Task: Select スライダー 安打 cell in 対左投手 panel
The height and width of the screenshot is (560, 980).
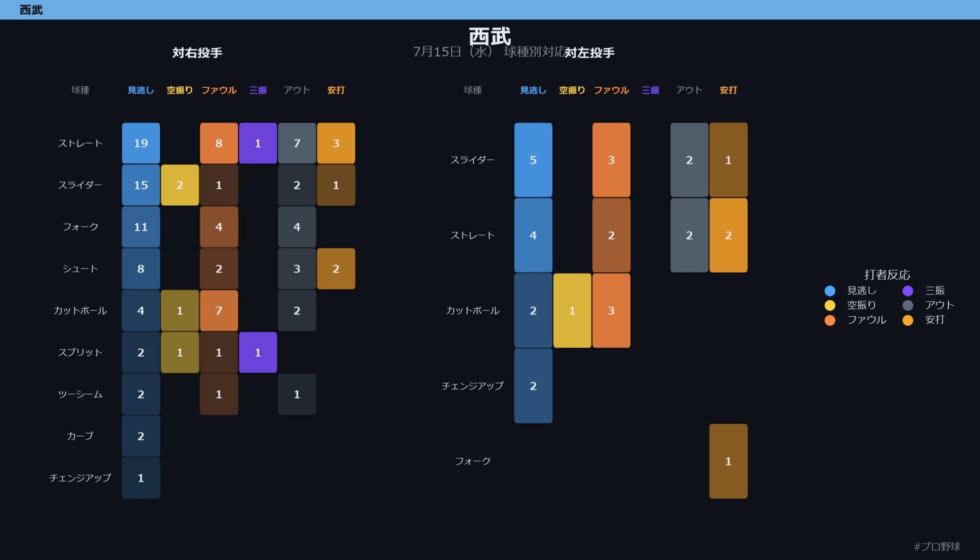Action: (x=728, y=160)
